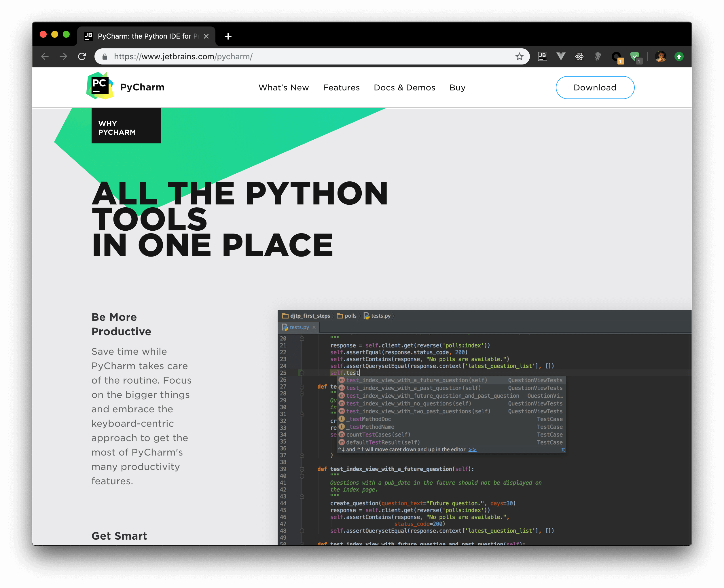724x588 pixels.
Task: Open the React devtools extension icon
Action: (x=579, y=56)
